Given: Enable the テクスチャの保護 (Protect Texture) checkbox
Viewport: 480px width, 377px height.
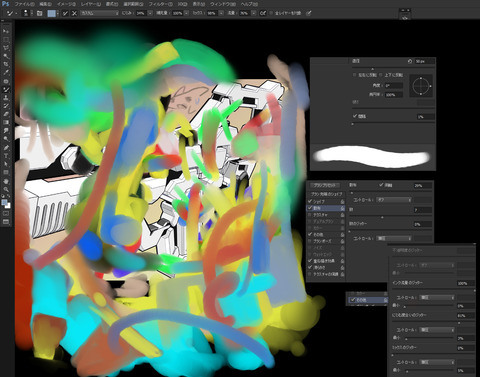Looking at the screenshot, I should [x=310, y=274].
